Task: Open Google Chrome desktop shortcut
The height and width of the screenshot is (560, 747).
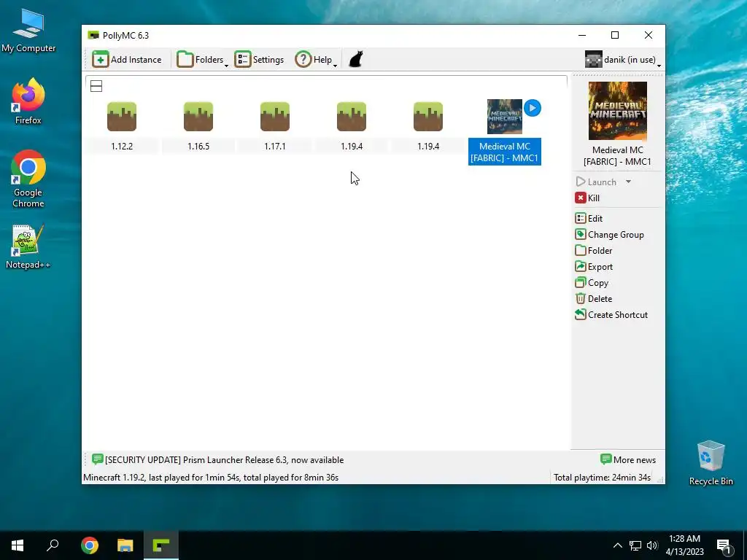Action: tap(28, 179)
